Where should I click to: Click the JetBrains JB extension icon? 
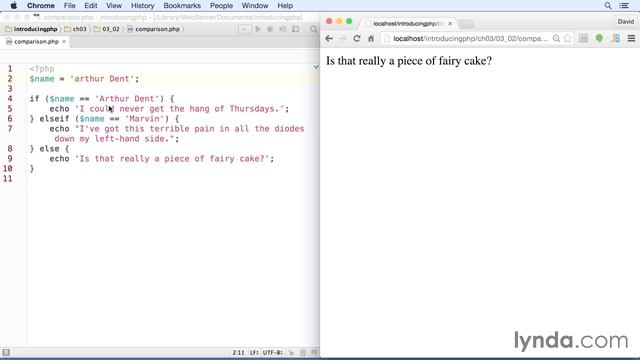615,38
